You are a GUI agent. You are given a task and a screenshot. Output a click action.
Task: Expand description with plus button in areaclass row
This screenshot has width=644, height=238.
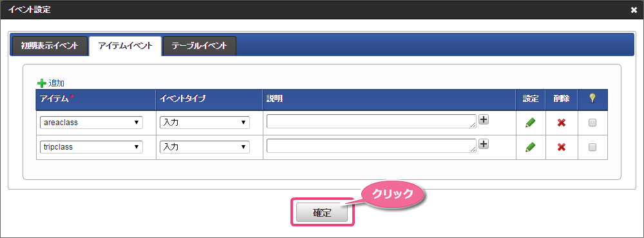pos(484,119)
